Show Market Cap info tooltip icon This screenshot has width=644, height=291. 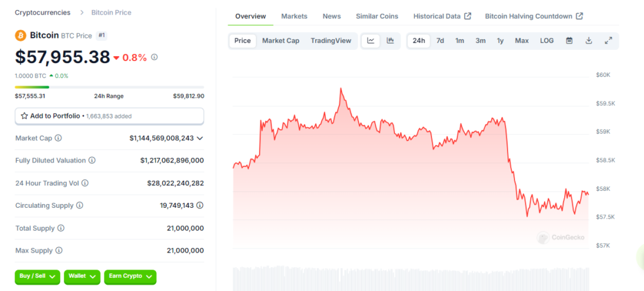coord(58,139)
